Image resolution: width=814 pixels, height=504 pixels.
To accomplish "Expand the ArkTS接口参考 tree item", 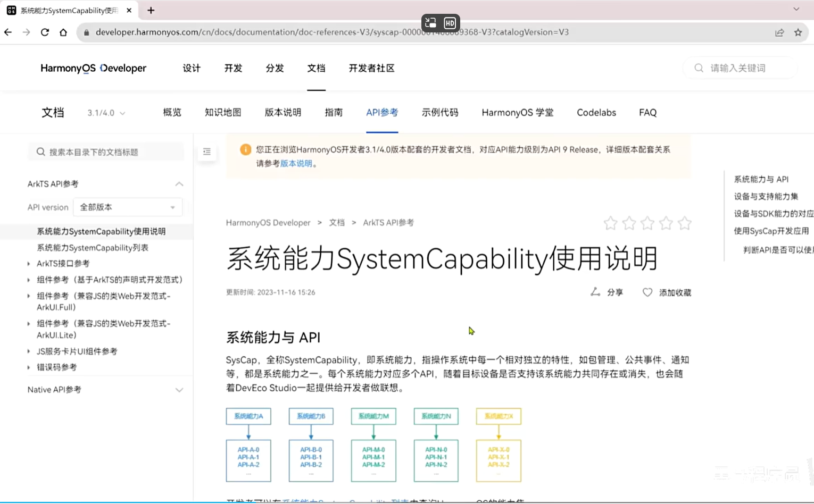I will tap(29, 264).
